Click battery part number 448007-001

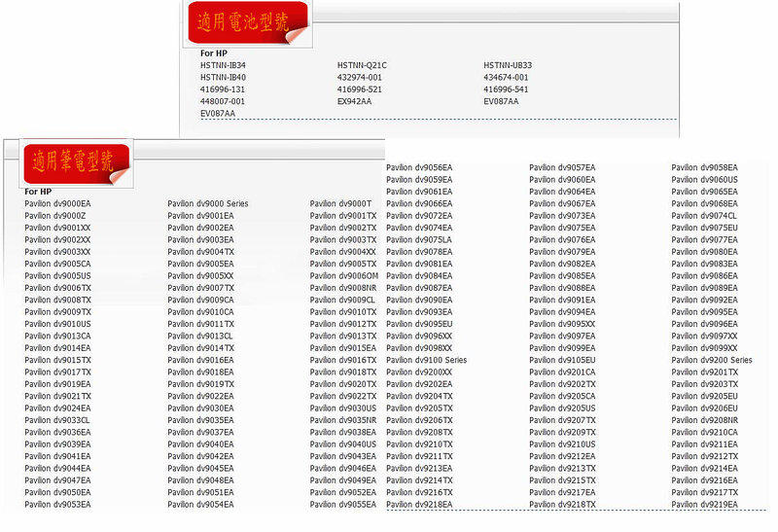coord(223,101)
